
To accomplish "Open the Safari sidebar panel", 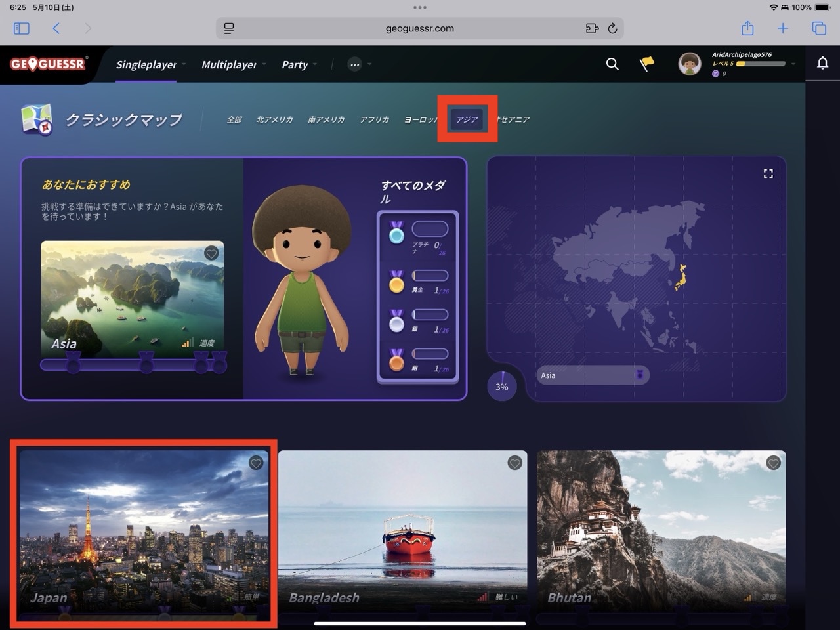I will tap(22, 28).
